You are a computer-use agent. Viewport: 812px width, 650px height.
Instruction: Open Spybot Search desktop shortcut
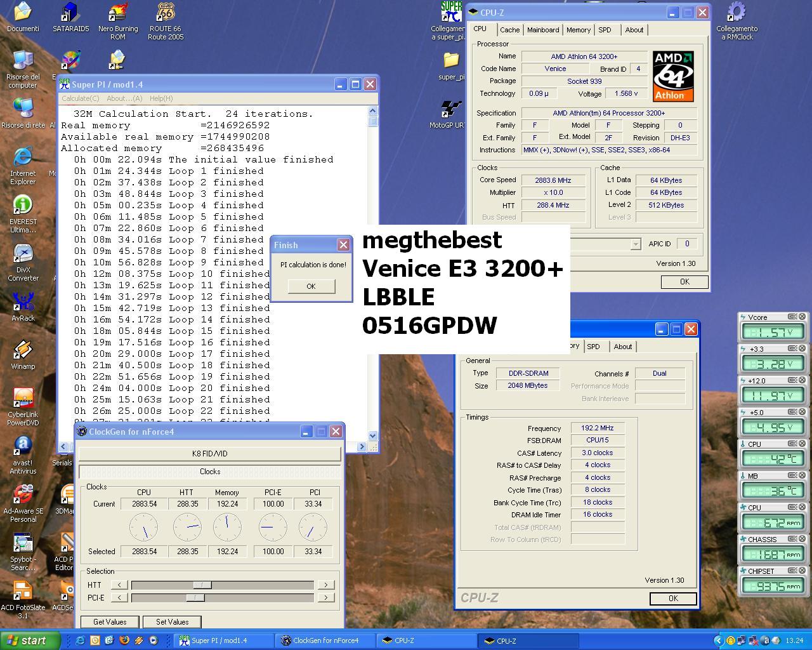(x=23, y=552)
